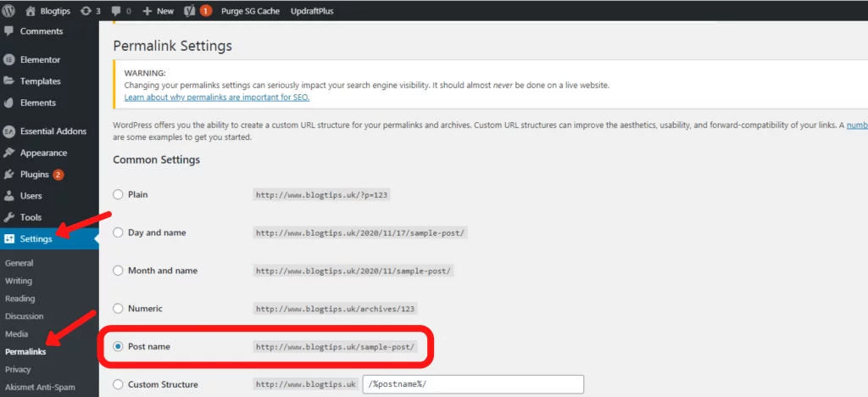868x397 pixels.
Task: Open the Tools menu in sidebar
Action: click(x=31, y=217)
